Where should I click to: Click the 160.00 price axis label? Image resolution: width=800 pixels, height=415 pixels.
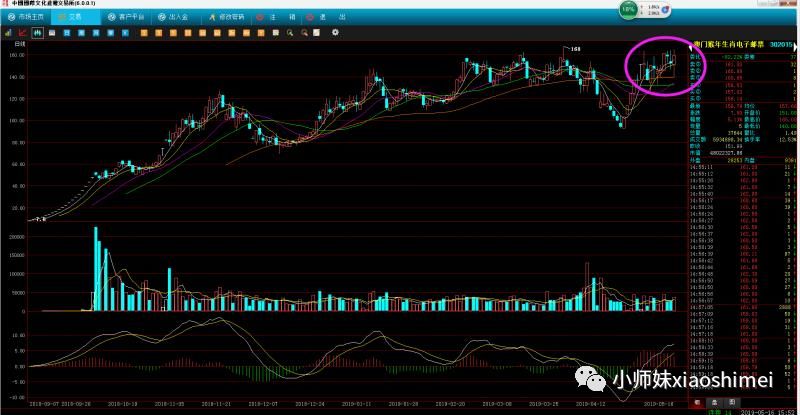click(17, 55)
